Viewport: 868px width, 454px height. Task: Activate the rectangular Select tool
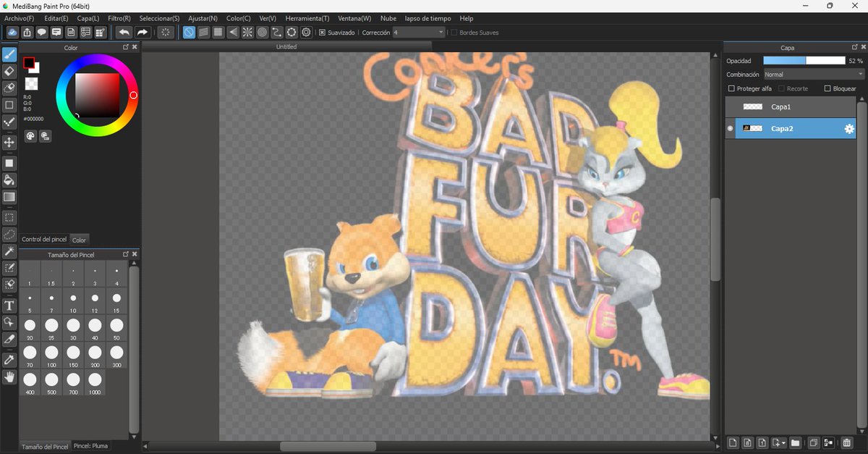click(9, 217)
